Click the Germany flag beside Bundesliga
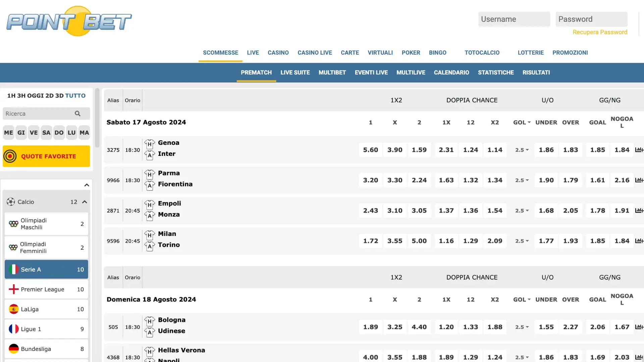 click(x=13, y=349)
